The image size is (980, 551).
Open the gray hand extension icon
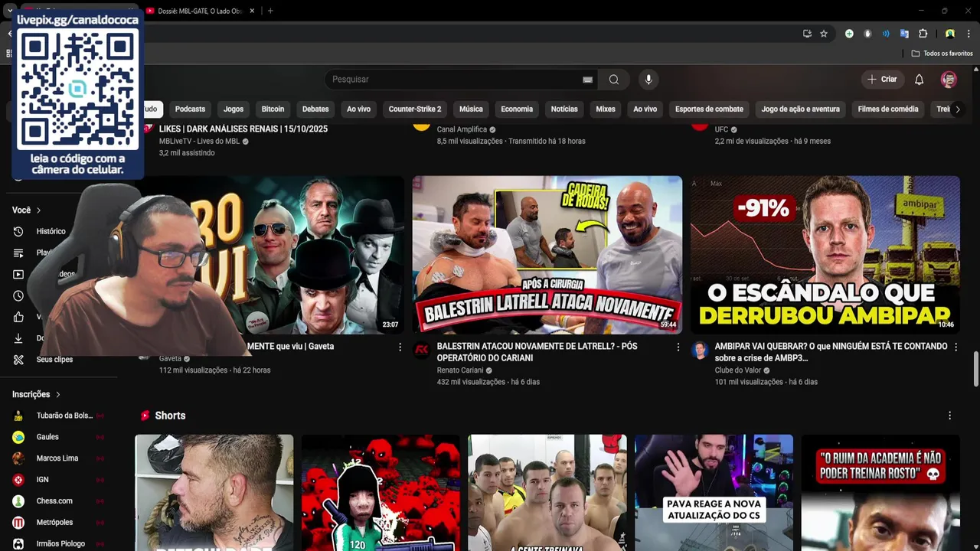click(867, 34)
